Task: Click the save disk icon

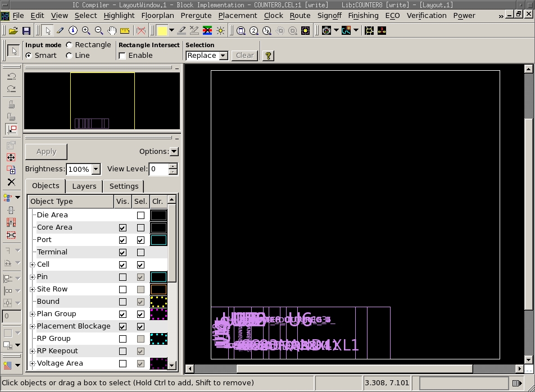Action: coord(25,30)
